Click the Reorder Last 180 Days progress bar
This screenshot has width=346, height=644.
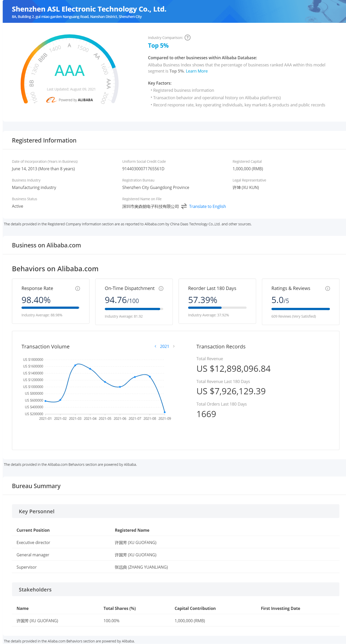[217, 308]
